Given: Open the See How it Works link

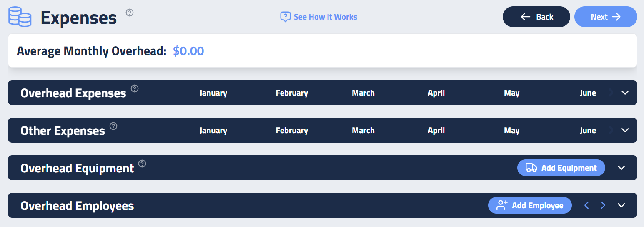Looking at the screenshot, I should [x=319, y=17].
